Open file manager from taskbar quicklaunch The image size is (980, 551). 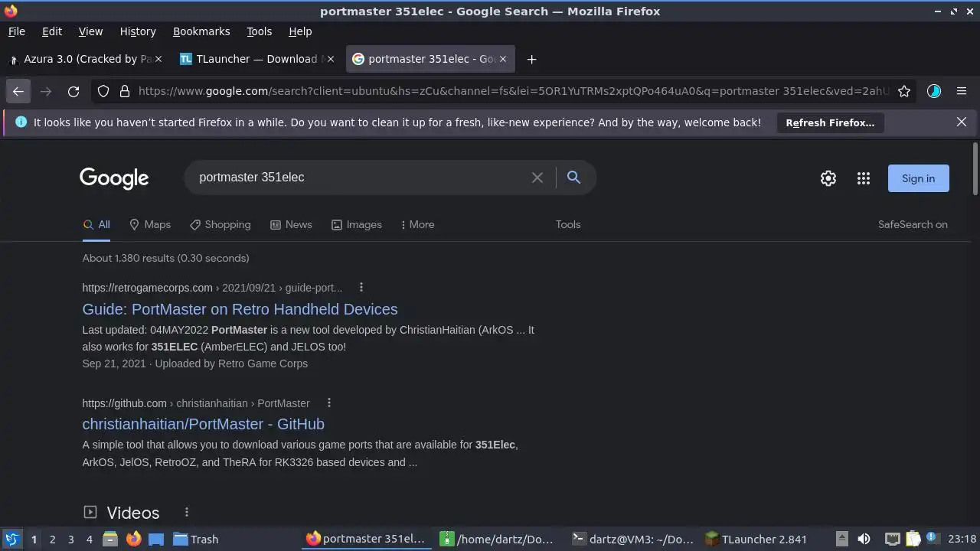[x=109, y=539]
